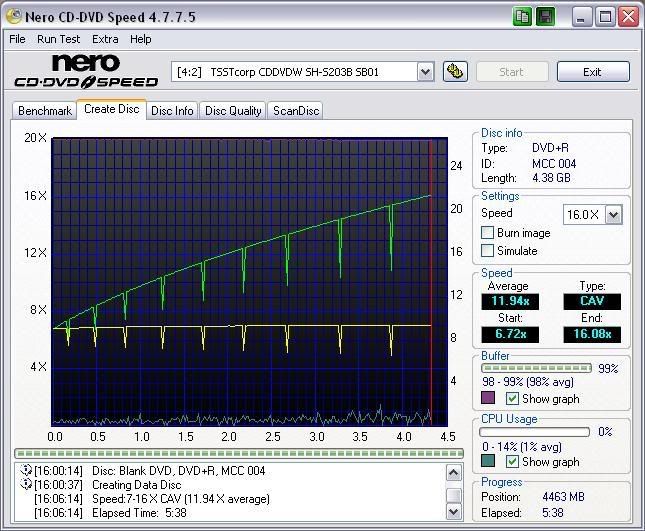This screenshot has height=531, width=645.
Task: Open the Help menu
Action: 141,39
